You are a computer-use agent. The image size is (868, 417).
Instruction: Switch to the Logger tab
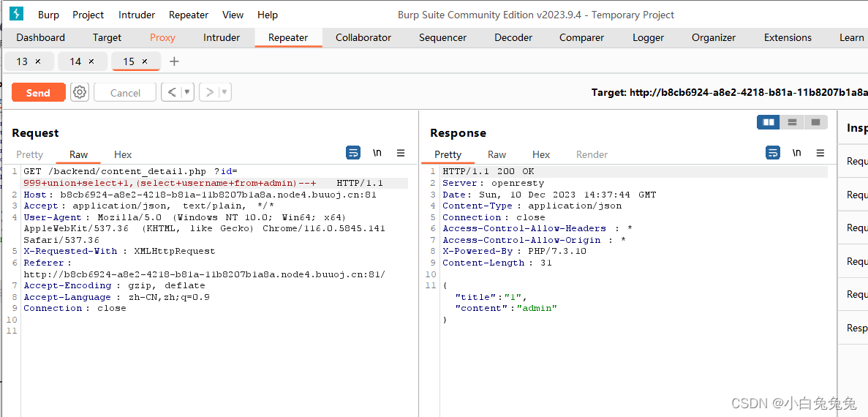[648, 37]
